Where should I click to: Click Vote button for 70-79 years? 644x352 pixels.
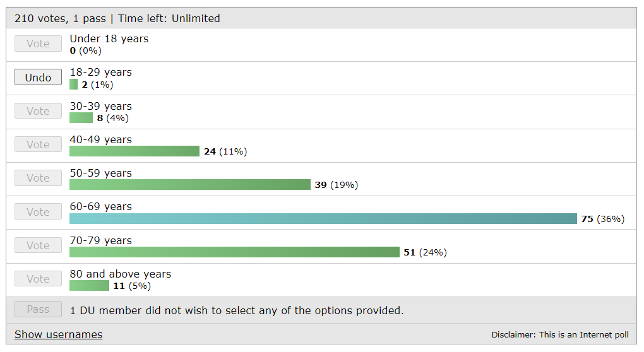click(x=38, y=245)
